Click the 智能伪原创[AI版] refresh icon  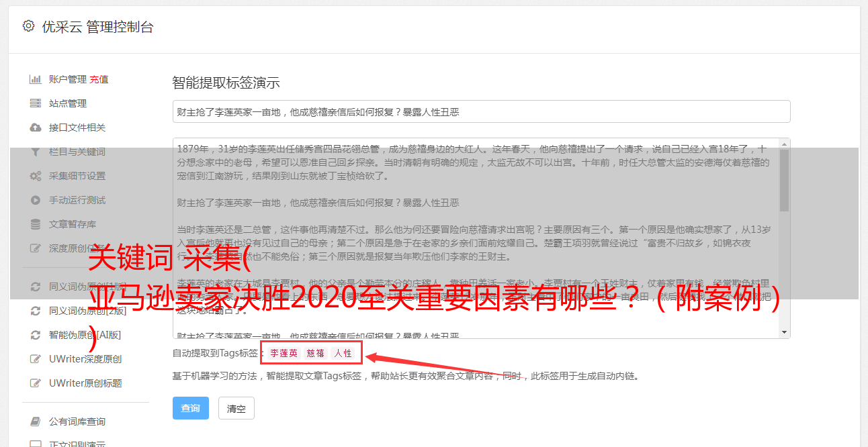(x=36, y=334)
